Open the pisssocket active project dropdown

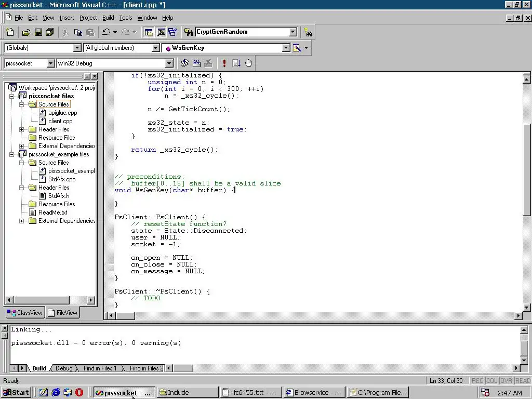(x=50, y=63)
